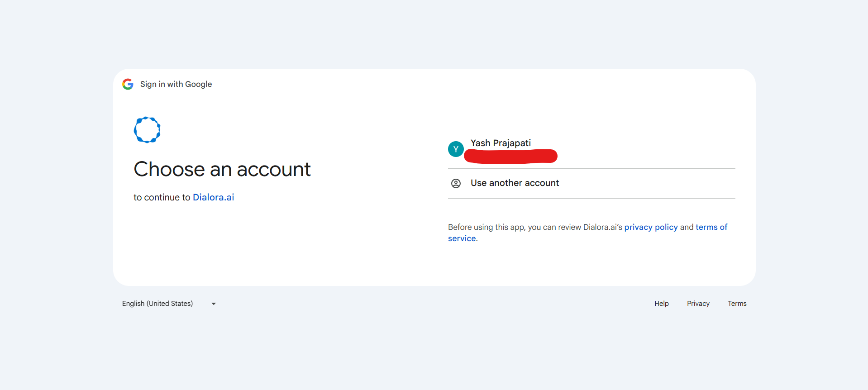Select the Yash Prajapati account name
Screen dimensions: 868x390
501,143
